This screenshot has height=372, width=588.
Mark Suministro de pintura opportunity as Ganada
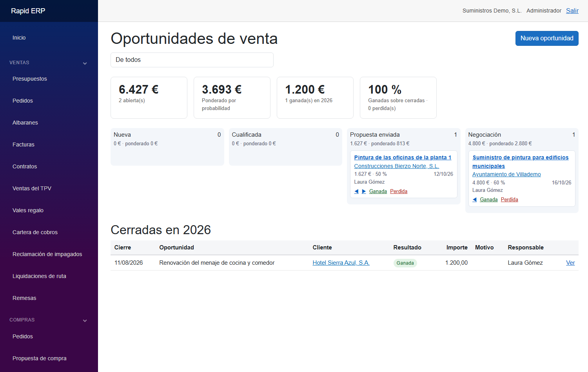[x=489, y=200]
